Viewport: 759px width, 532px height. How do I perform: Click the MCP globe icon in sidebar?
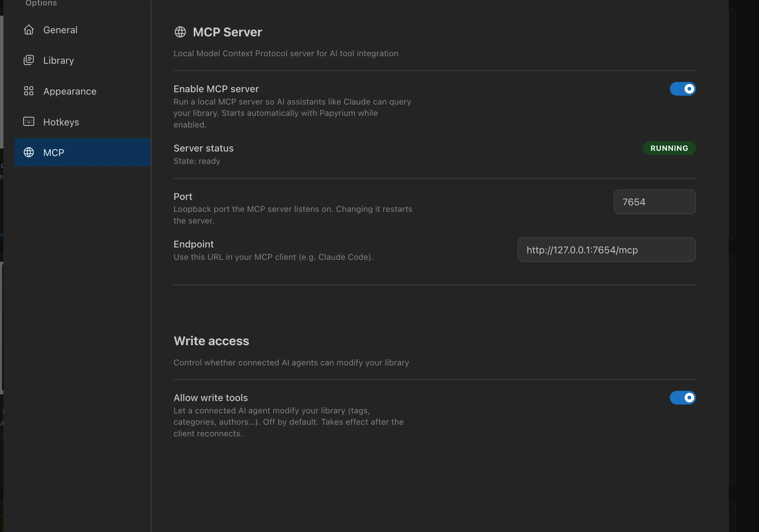29,152
